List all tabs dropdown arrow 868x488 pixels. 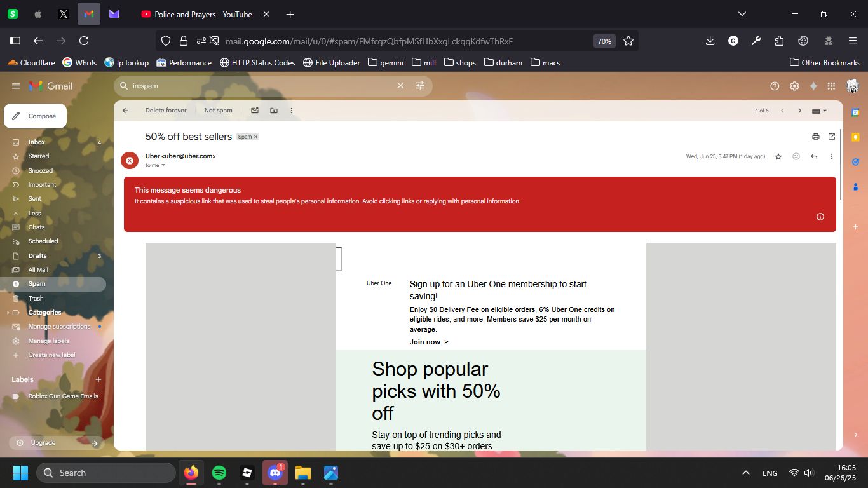click(742, 14)
